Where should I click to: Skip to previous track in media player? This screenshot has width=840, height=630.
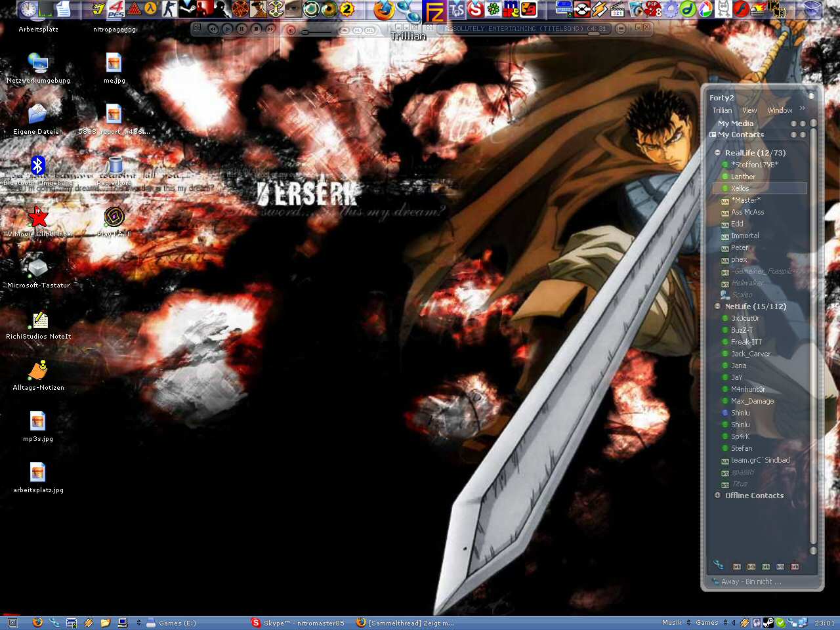[x=213, y=29]
